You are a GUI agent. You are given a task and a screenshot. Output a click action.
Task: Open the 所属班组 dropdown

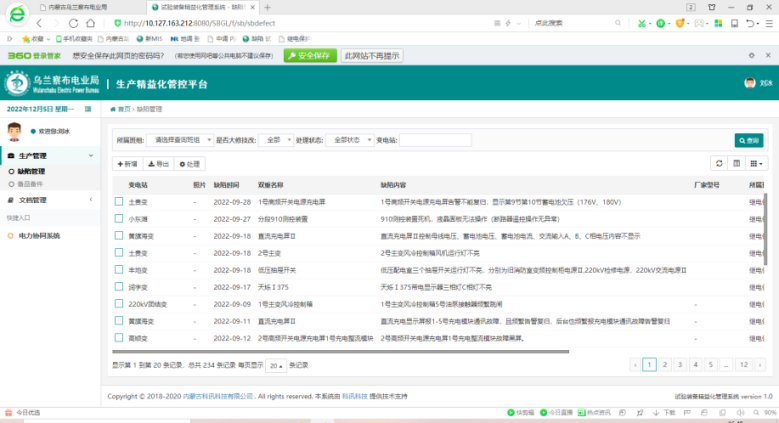179,140
